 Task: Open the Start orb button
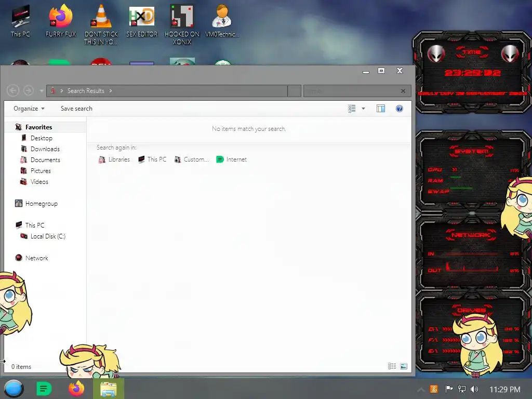coord(14,389)
